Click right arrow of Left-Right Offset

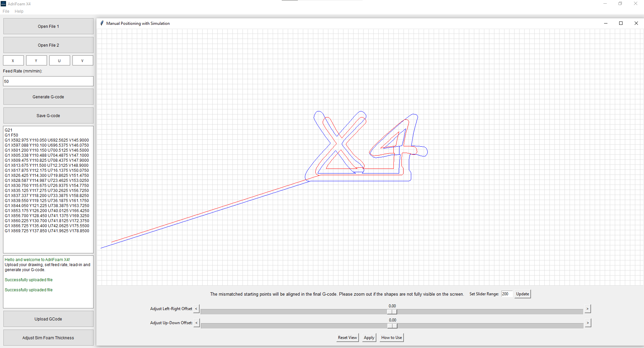[x=587, y=309]
